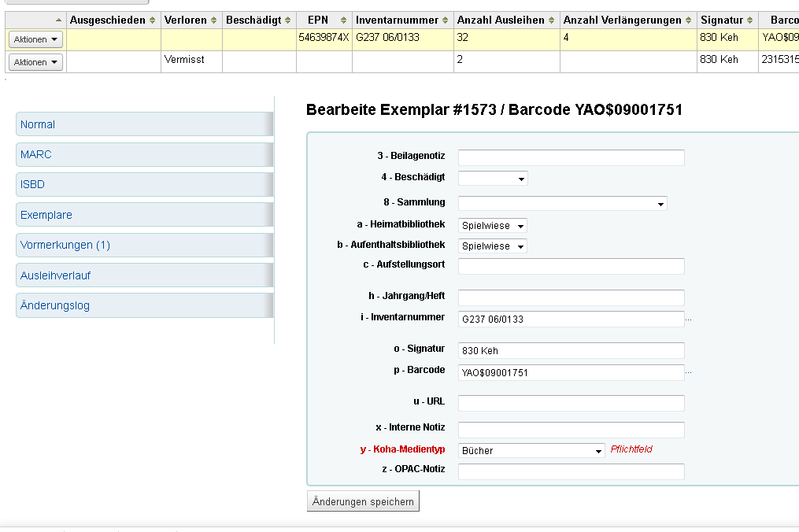Click into the Beilagenotiz input field
The width and height of the screenshot is (799, 532).
pos(571,157)
